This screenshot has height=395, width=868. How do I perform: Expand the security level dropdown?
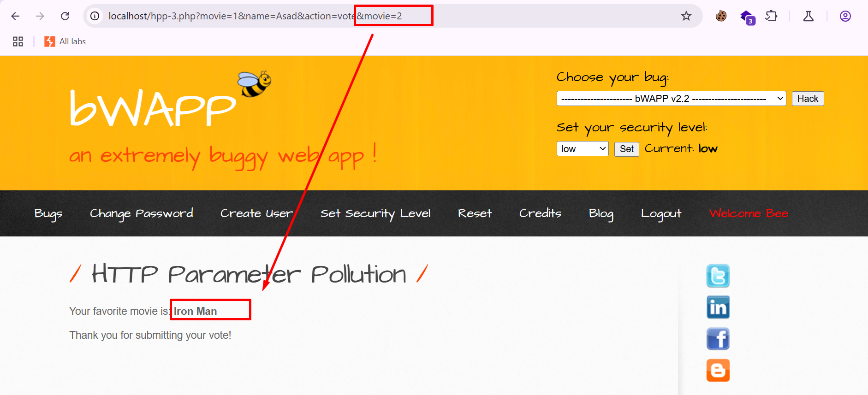pyautogui.click(x=582, y=149)
